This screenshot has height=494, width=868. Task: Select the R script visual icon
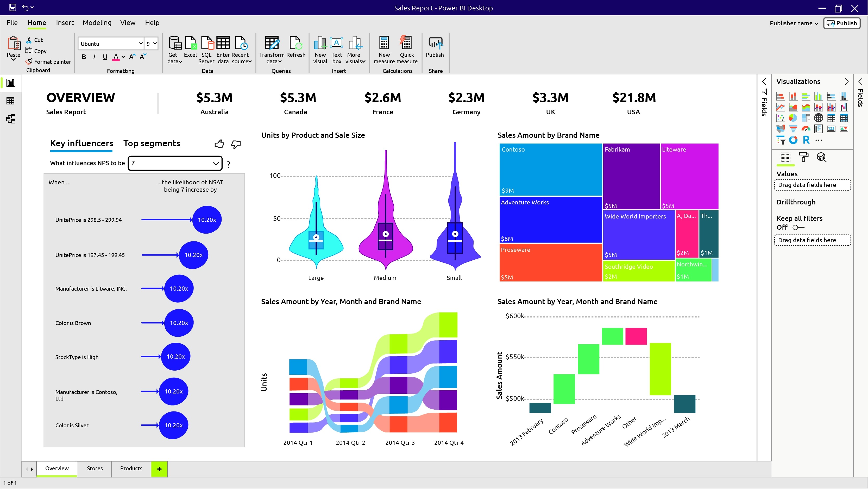pyautogui.click(x=806, y=140)
